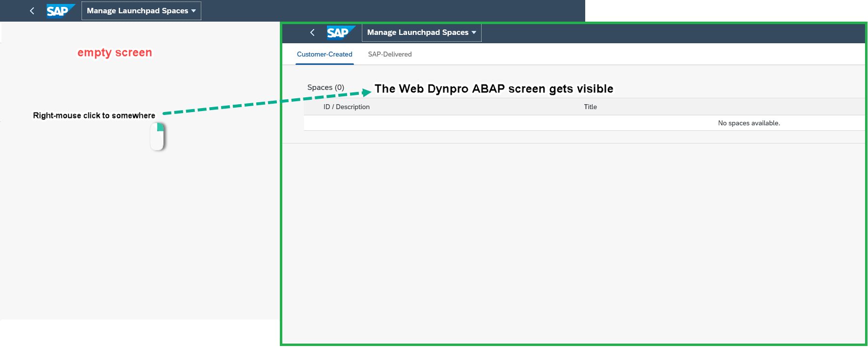Click the back arrow in the right Web Dynpro header
Image resolution: width=868 pixels, height=347 pixels.
[313, 32]
